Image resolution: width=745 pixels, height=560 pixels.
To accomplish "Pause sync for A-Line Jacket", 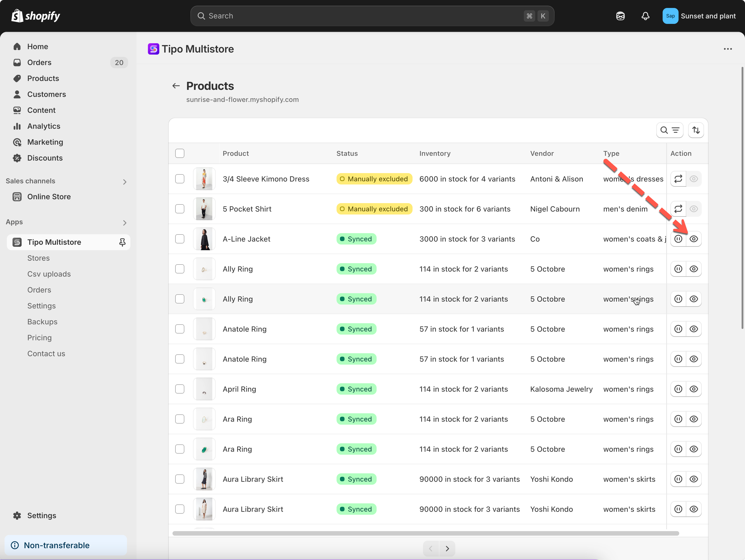I will coord(678,239).
